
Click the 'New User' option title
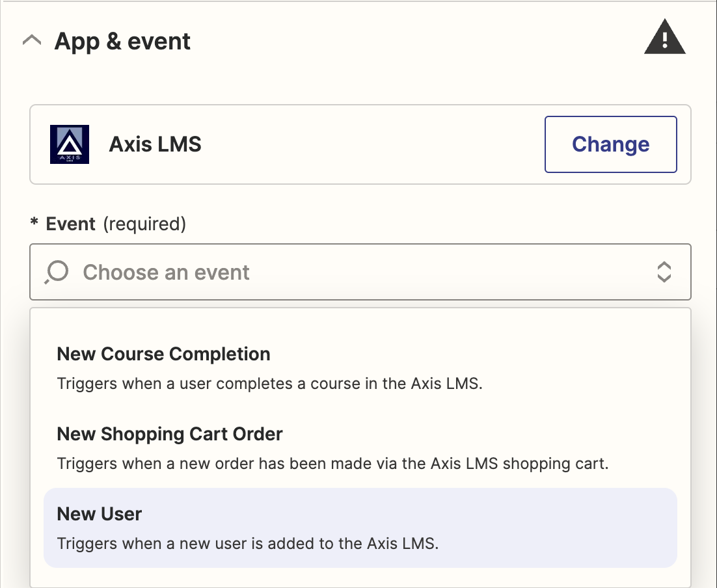[x=100, y=514]
